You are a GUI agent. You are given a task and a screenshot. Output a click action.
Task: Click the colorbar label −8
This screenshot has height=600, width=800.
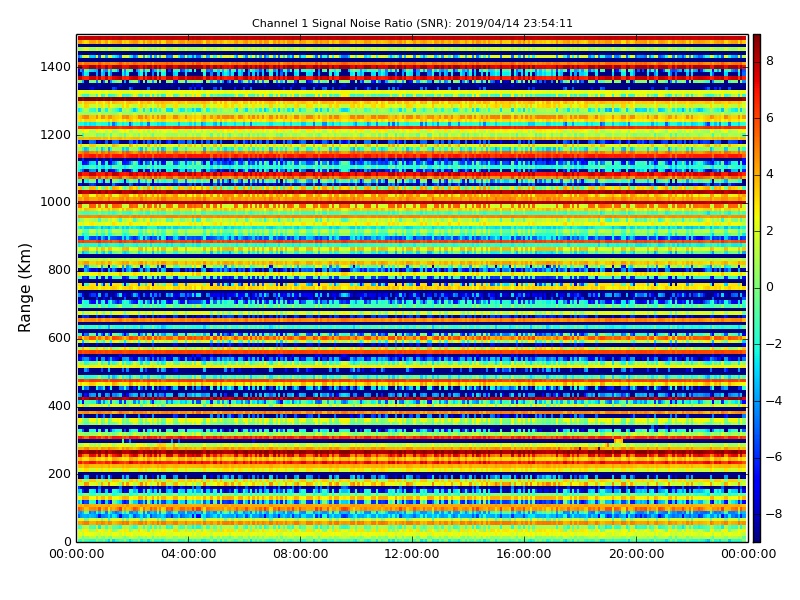tap(774, 514)
